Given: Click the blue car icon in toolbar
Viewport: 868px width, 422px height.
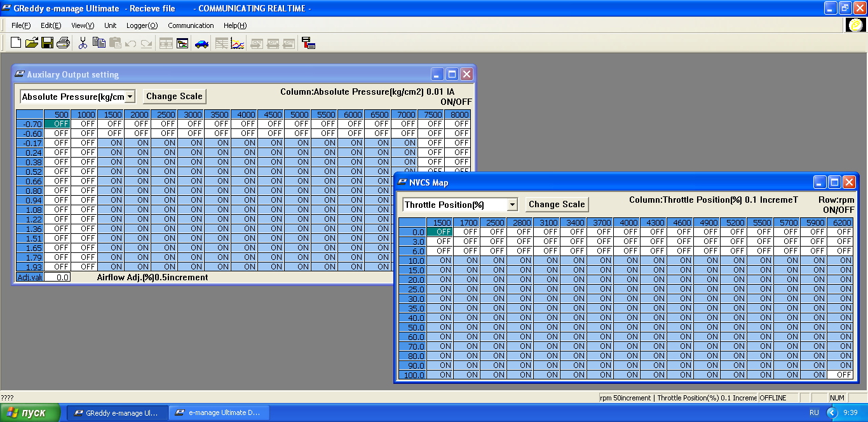Looking at the screenshot, I should point(201,43).
